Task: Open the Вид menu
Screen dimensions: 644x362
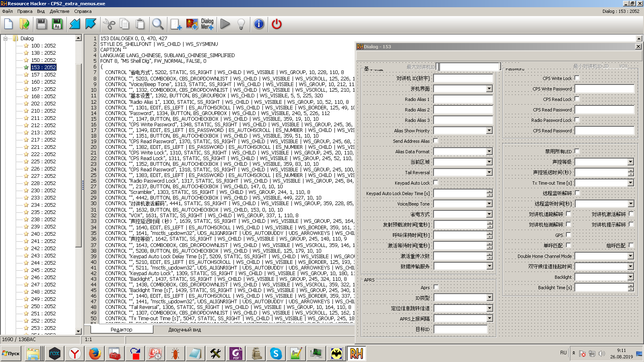Action: pyautogui.click(x=41, y=11)
